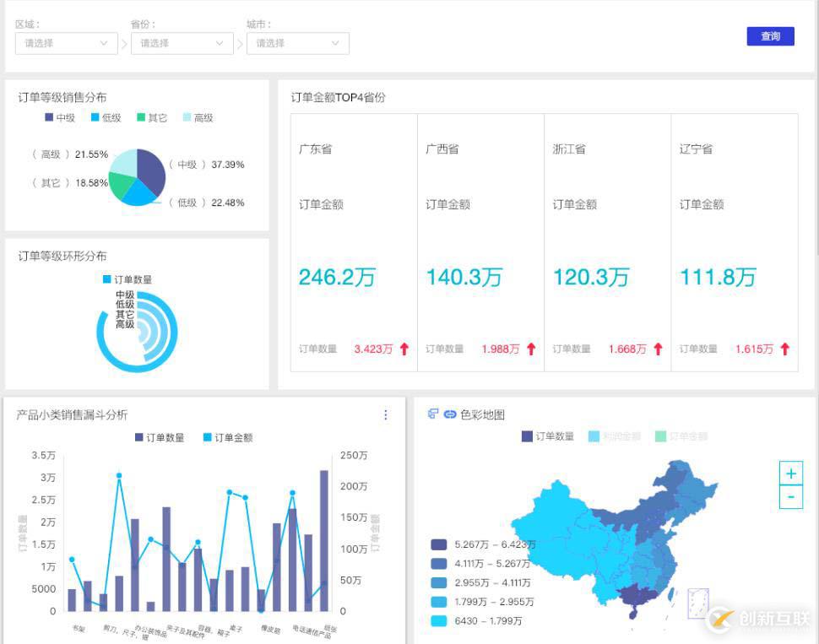Viewport: 819px width, 644px height.
Task: Click the 21.55% 高级 pie label
Action: coord(69,154)
